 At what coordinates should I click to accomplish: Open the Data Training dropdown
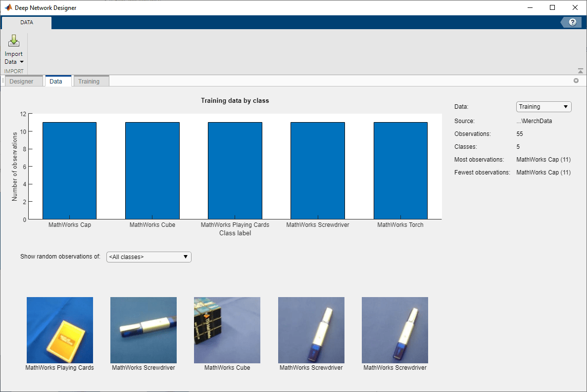pyautogui.click(x=543, y=107)
